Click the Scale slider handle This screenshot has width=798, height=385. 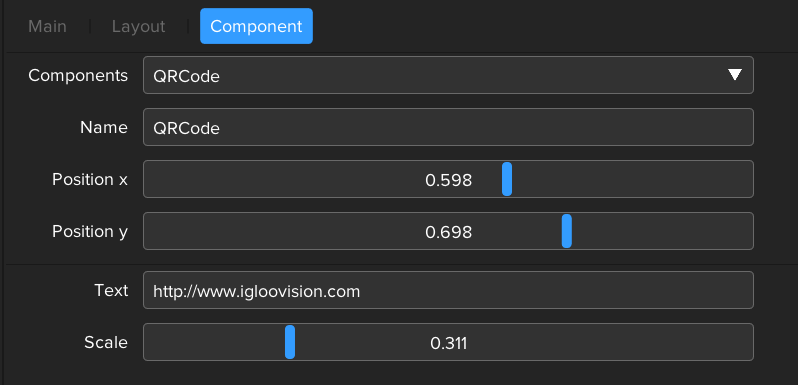[290, 342]
